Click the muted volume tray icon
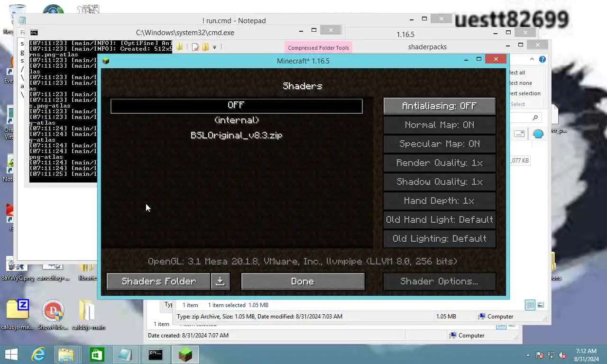The image size is (607, 364). point(562,355)
